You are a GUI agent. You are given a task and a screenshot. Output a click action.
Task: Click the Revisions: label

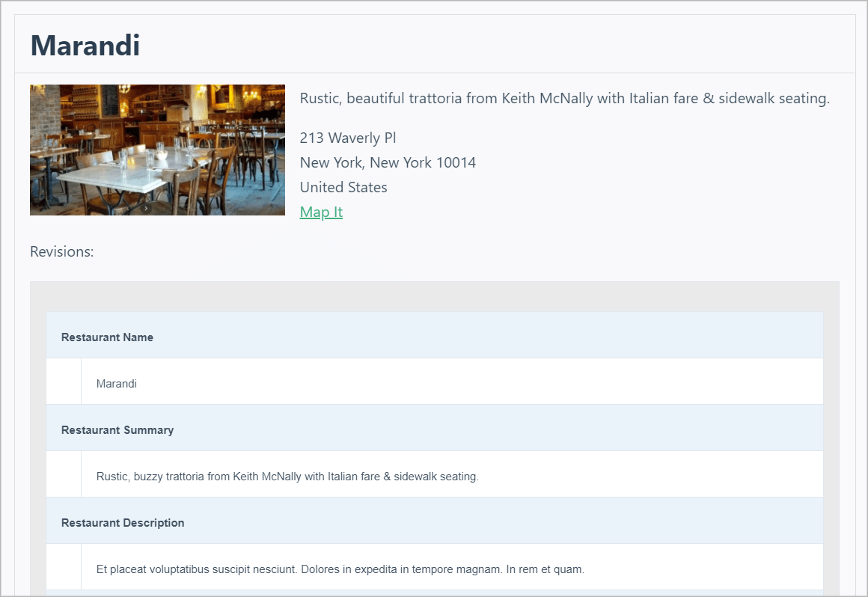[62, 251]
